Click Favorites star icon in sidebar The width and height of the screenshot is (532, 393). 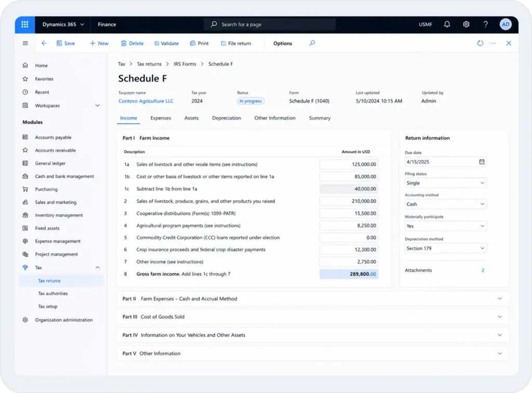pyautogui.click(x=25, y=78)
